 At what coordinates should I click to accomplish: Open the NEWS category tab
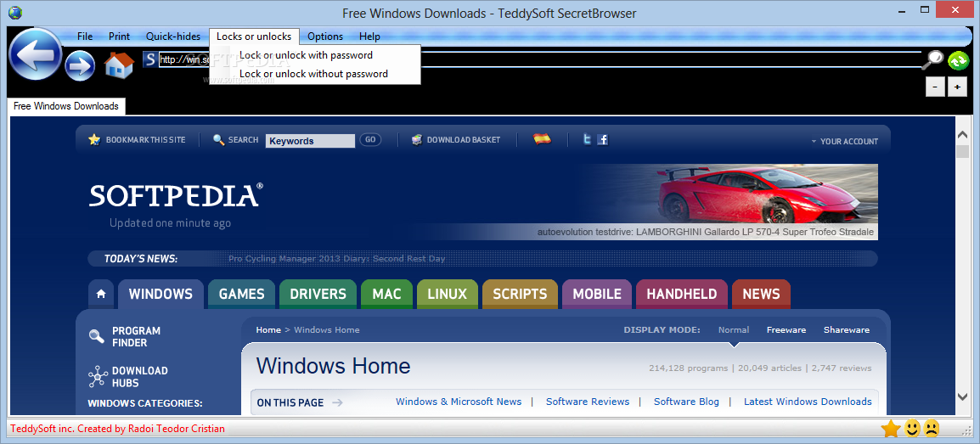point(761,294)
